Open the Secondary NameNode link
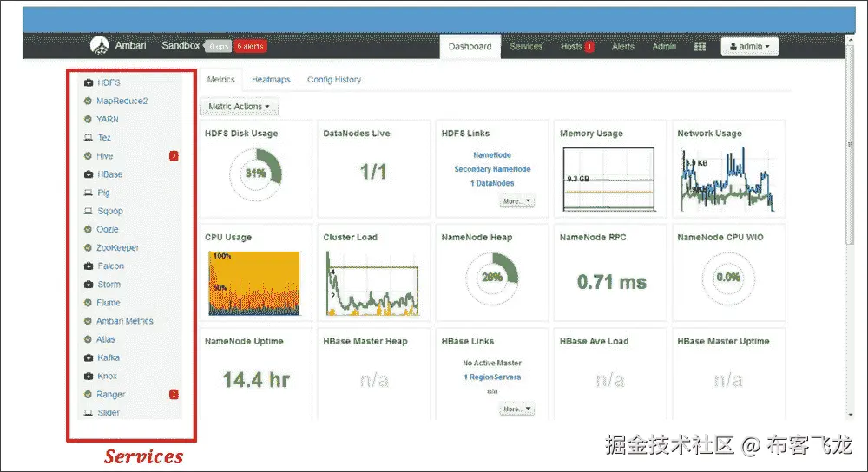Viewport: 868px width, 472px height. [492, 169]
